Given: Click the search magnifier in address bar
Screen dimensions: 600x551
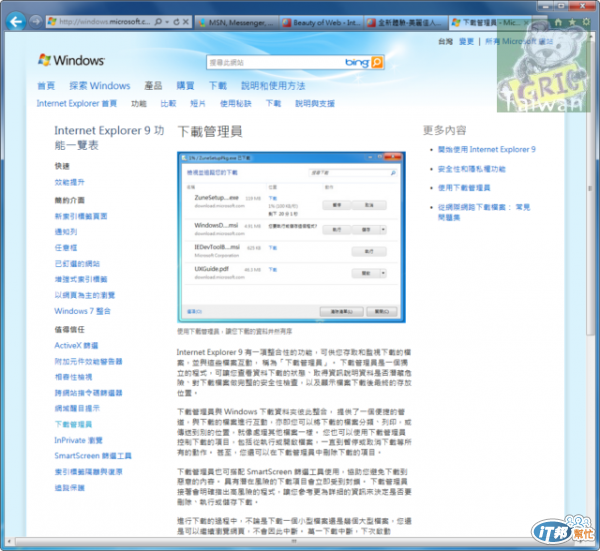Looking at the screenshot, I should click(158, 22).
